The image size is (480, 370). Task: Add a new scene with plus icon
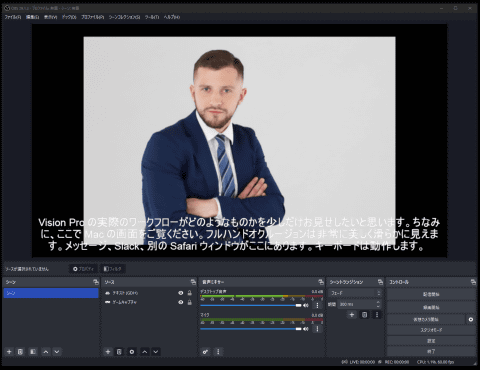tap(9, 352)
